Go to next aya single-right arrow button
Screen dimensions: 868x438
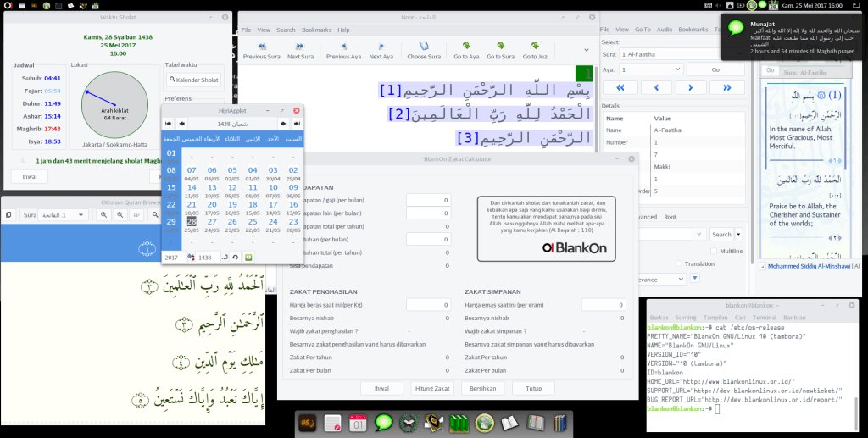691,87
